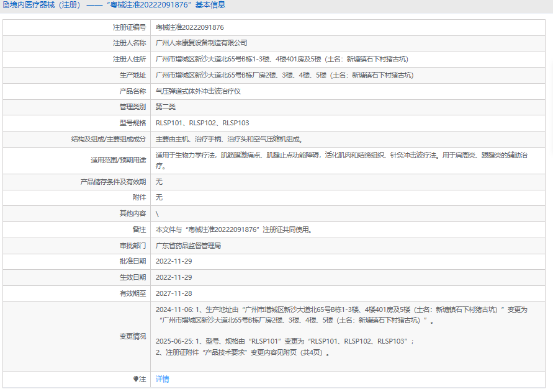Click the model value RLSP101、RLSP102、RLSP103 in 型号规格 row

tap(202, 123)
